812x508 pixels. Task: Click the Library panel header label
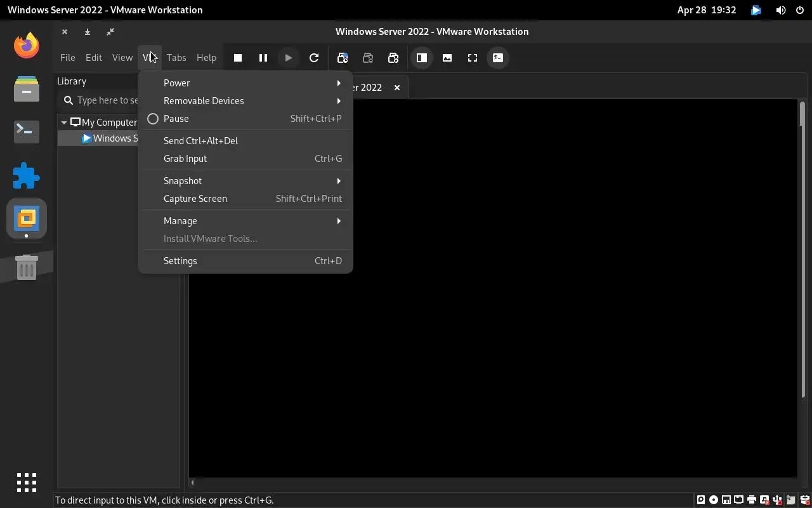[x=72, y=81]
